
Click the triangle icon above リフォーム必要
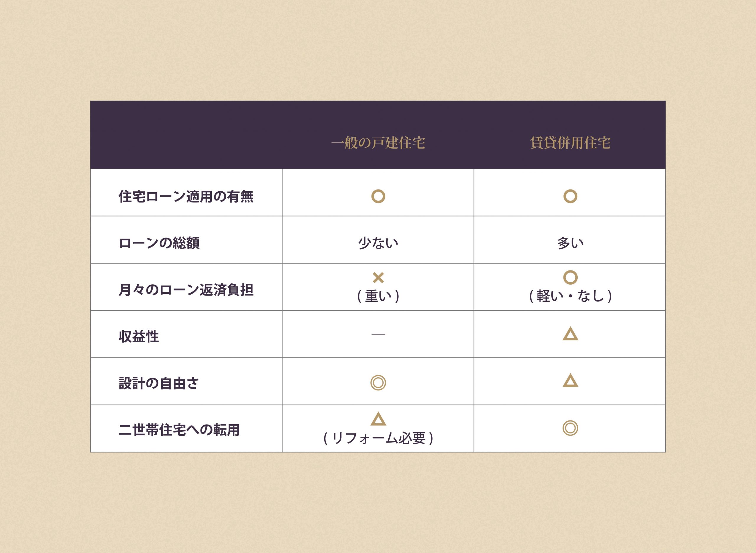pos(378,419)
